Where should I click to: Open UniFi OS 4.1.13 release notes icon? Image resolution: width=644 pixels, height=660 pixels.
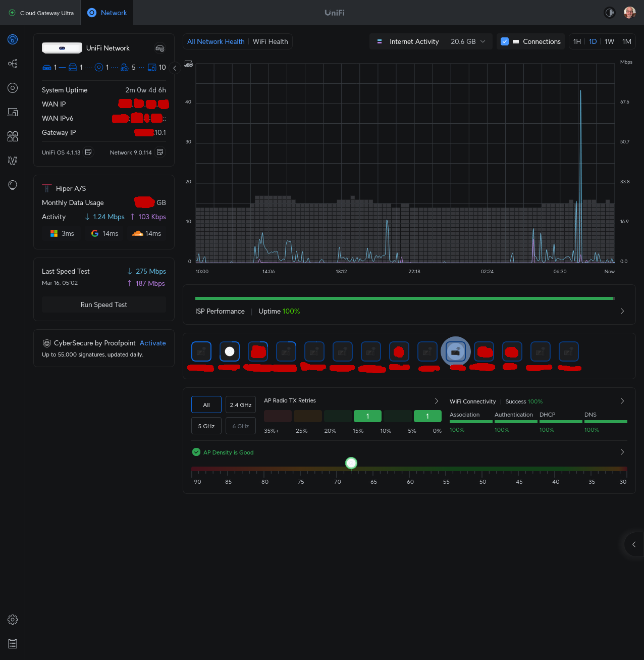tap(88, 152)
